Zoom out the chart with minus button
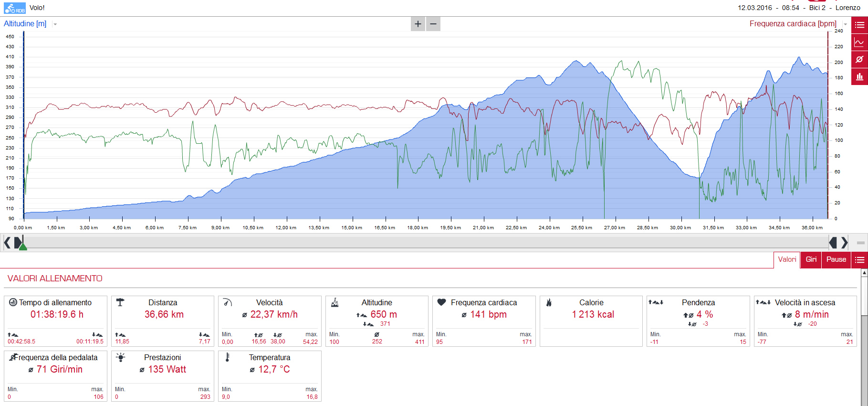The width and height of the screenshot is (868, 406). click(x=433, y=24)
